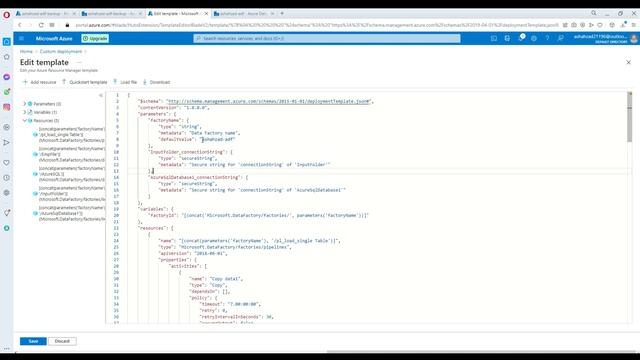Reload the page
The width and height of the screenshot is (640, 360).
pos(41,25)
